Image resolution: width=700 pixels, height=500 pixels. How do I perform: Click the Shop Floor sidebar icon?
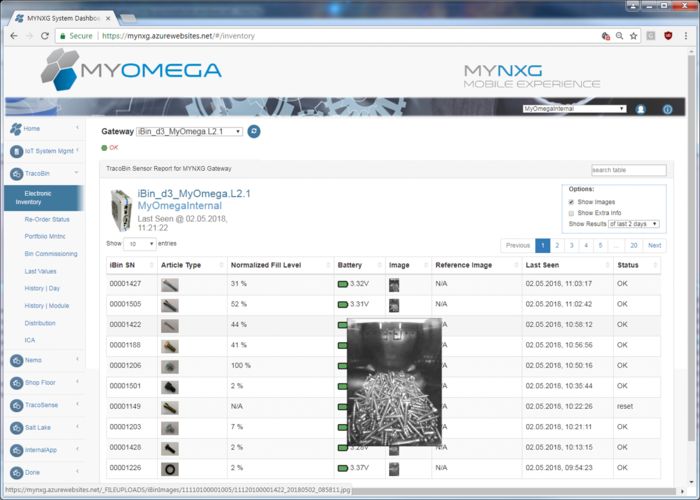[17, 383]
